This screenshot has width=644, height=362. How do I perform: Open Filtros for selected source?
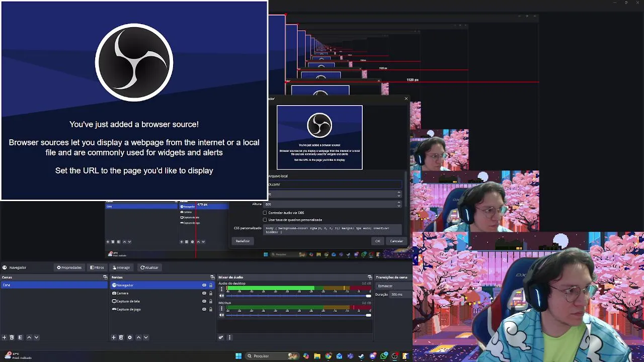pos(97,267)
